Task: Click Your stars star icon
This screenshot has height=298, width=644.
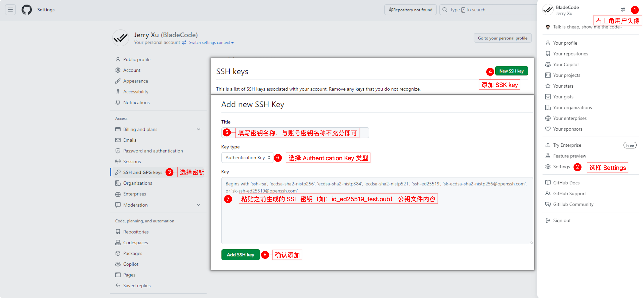Action: (x=548, y=86)
